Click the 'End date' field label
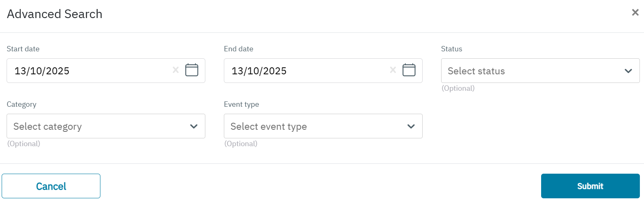Image resolution: width=644 pixels, height=202 pixels. (x=239, y=49)
